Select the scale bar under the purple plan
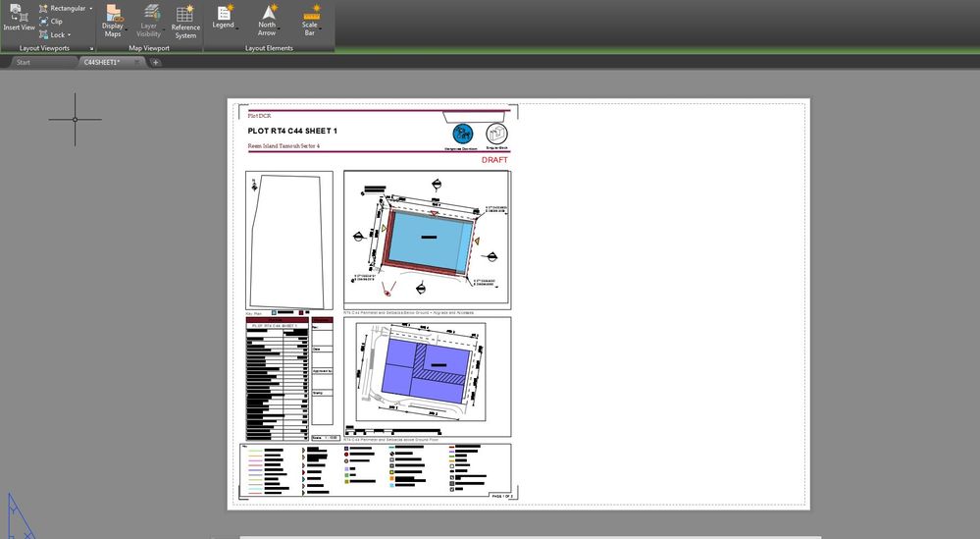 pyautogui.click(x=392, y=430)
